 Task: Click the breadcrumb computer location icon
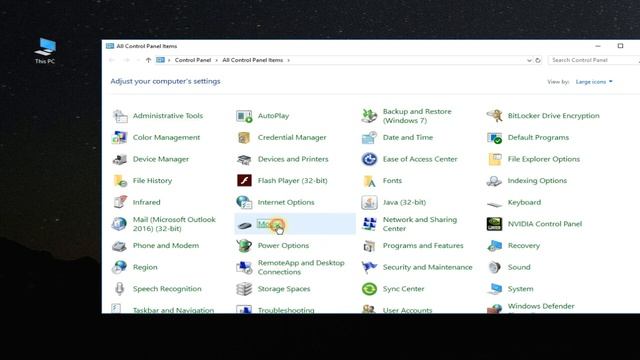(x=160, y=60)
